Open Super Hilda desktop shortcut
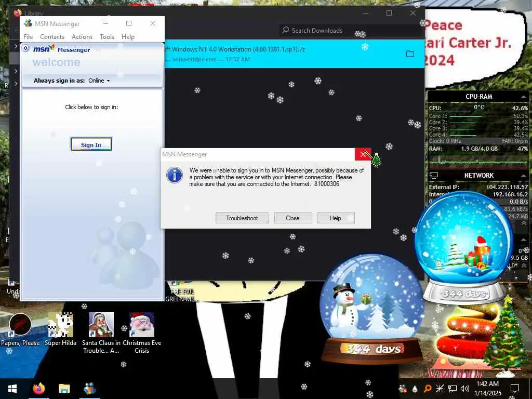Image resolution: width=532 pixels, height=399 pixels. point(60,329)
